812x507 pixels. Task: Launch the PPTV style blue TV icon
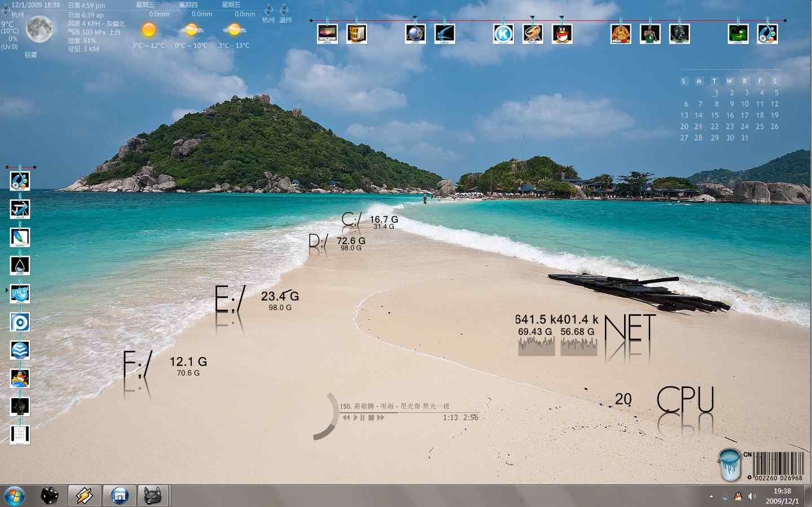(x=20, y=293)
